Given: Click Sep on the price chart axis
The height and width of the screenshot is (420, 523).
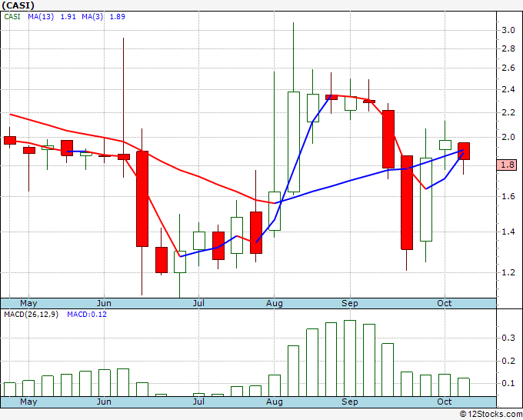Looking at the screenshot, I should [x=349, y=304].
